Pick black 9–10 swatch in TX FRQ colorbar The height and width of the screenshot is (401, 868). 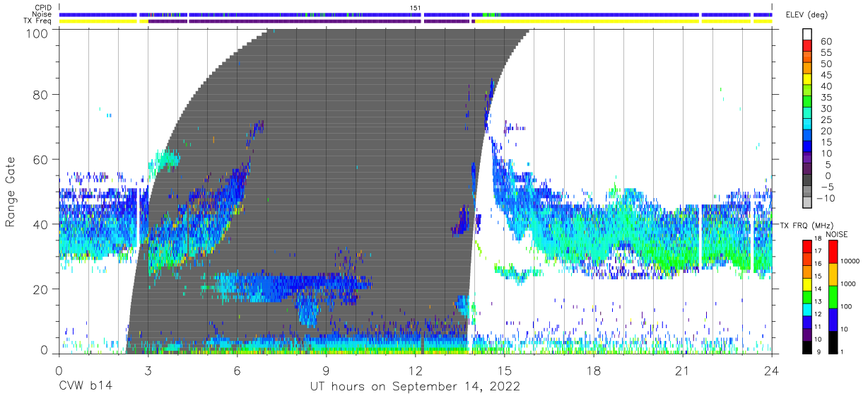807,347
